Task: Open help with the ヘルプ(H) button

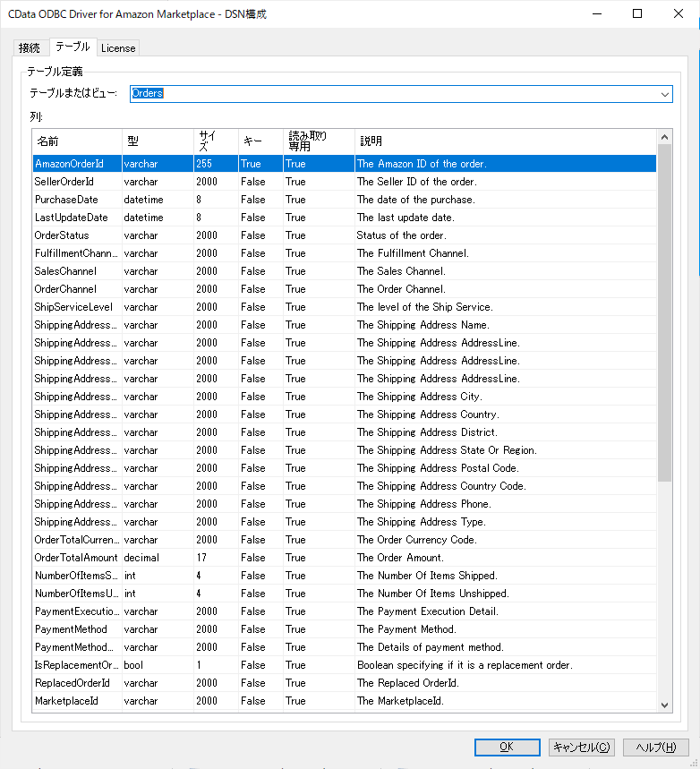Action: pos(656,747)
